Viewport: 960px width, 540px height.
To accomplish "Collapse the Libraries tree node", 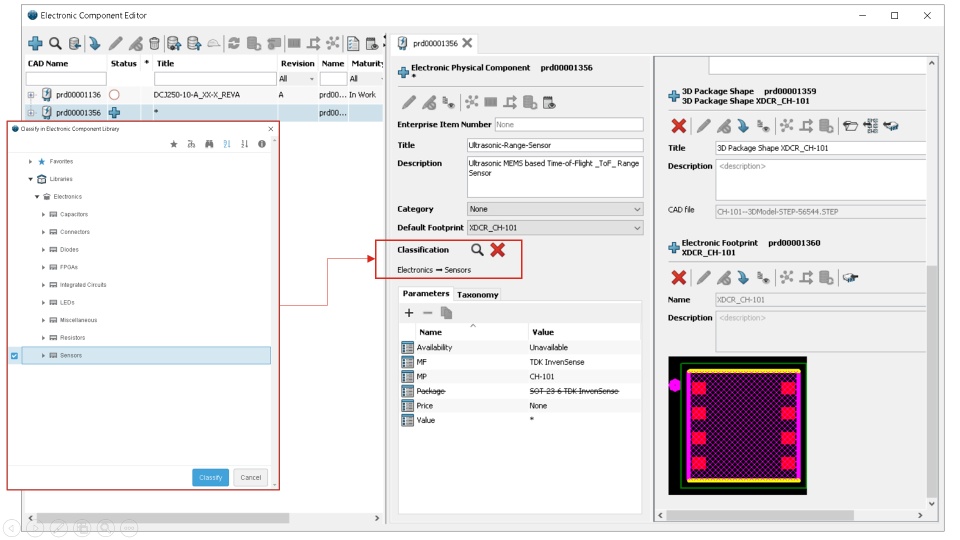I will pyautogui.click(x=30, y=179).
